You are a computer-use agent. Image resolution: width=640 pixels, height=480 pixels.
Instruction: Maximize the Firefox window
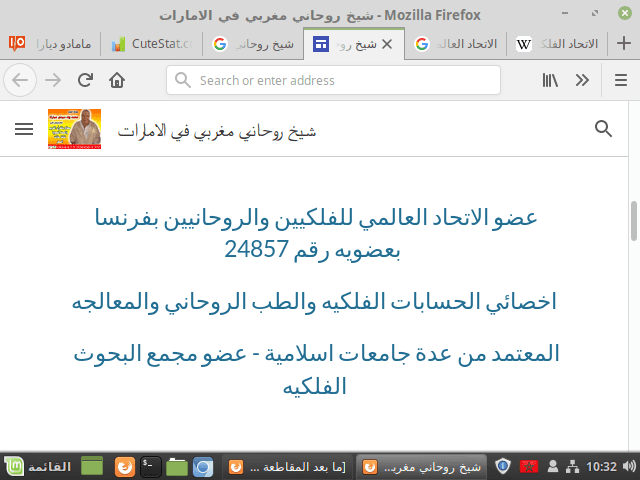pyautogui.click(x=595, y=13)
